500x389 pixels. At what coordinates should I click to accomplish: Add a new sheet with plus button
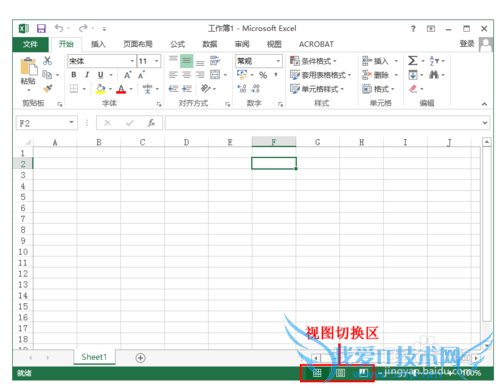point(140,358)
